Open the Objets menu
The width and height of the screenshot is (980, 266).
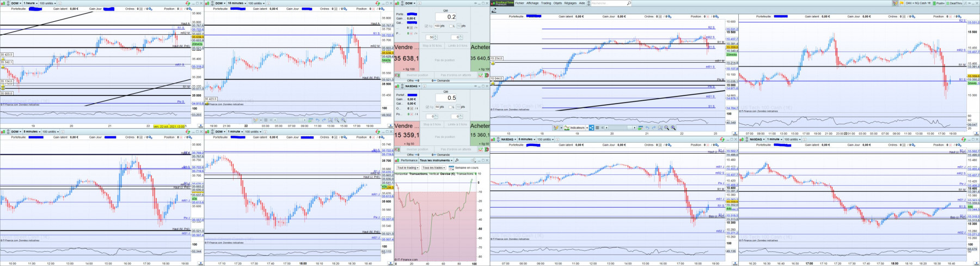click(x=558, y=3)
